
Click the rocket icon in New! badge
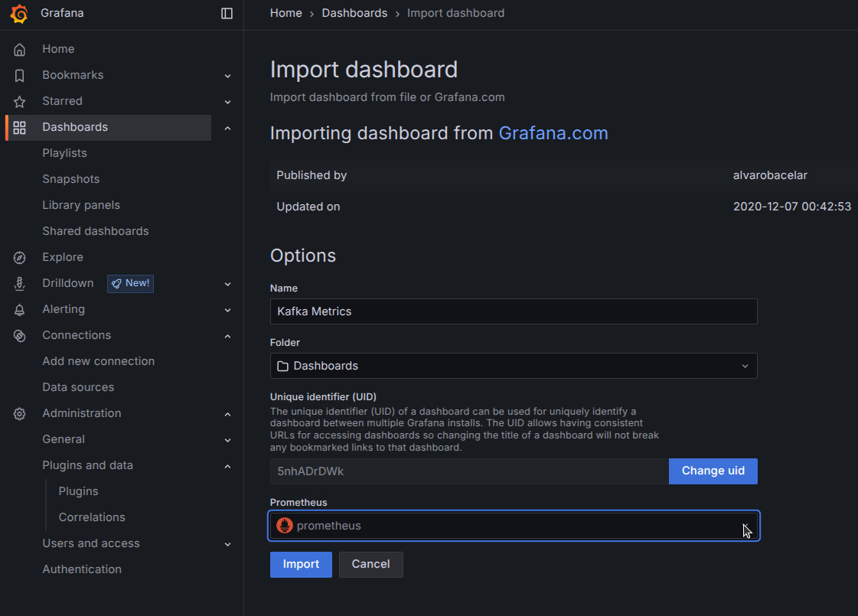click(116, 283)
